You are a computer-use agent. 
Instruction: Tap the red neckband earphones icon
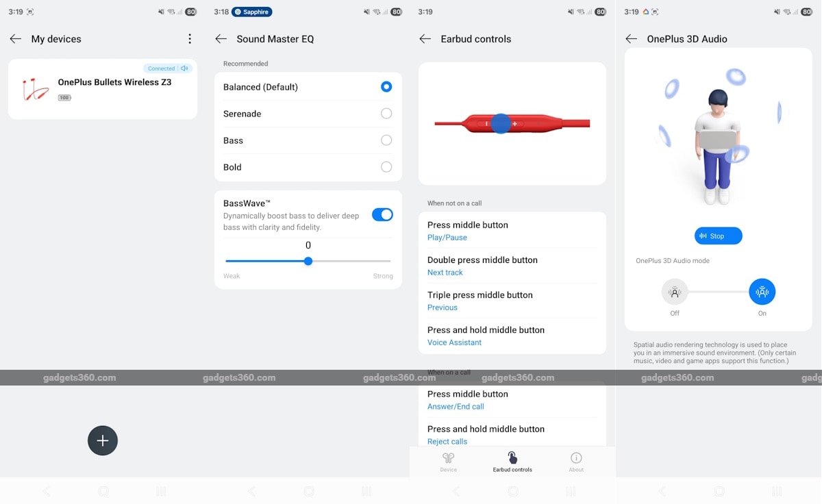coord(35,89)
